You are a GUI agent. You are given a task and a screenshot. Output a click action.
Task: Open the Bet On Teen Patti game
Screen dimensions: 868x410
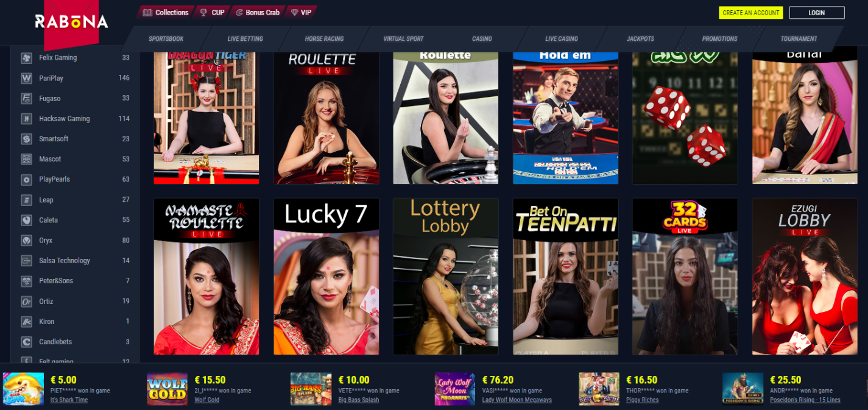566,276
